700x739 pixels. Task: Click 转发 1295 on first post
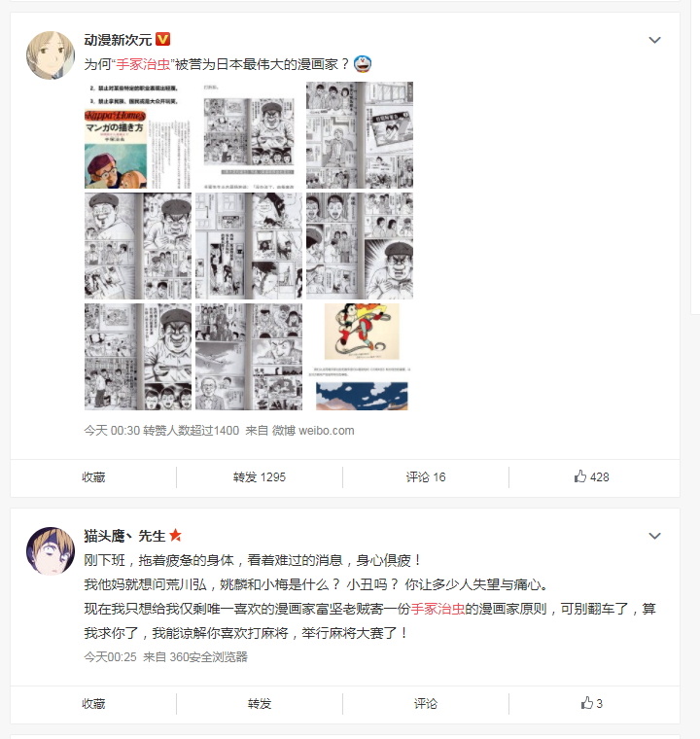260,477
